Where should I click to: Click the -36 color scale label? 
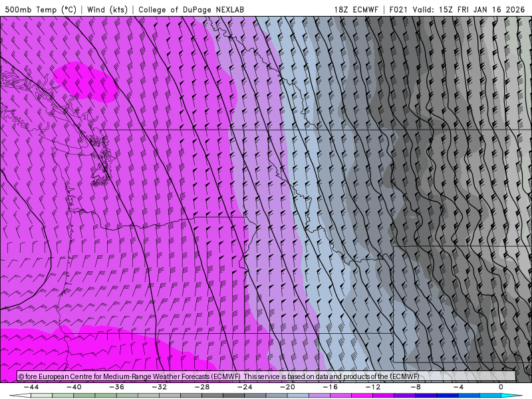click(117, 387)
